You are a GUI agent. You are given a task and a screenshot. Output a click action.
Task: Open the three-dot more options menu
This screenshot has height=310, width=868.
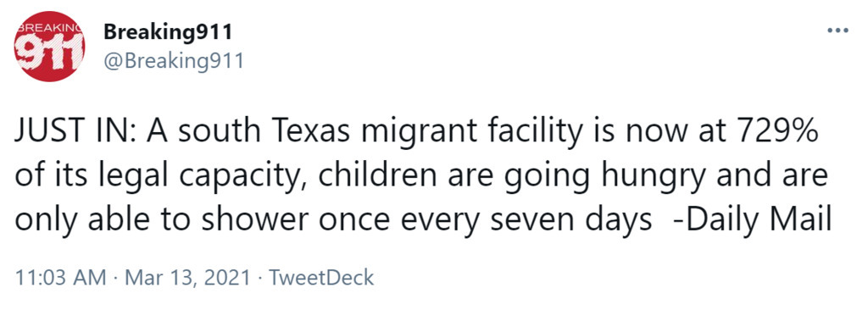coord(837,30)
